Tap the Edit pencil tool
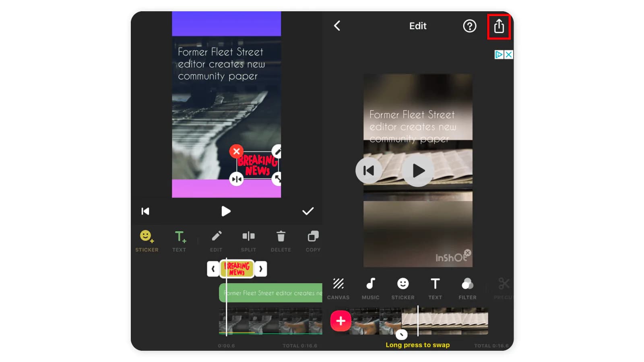The height and width of the screenshot is (362, 644). [x=216, y=241]
